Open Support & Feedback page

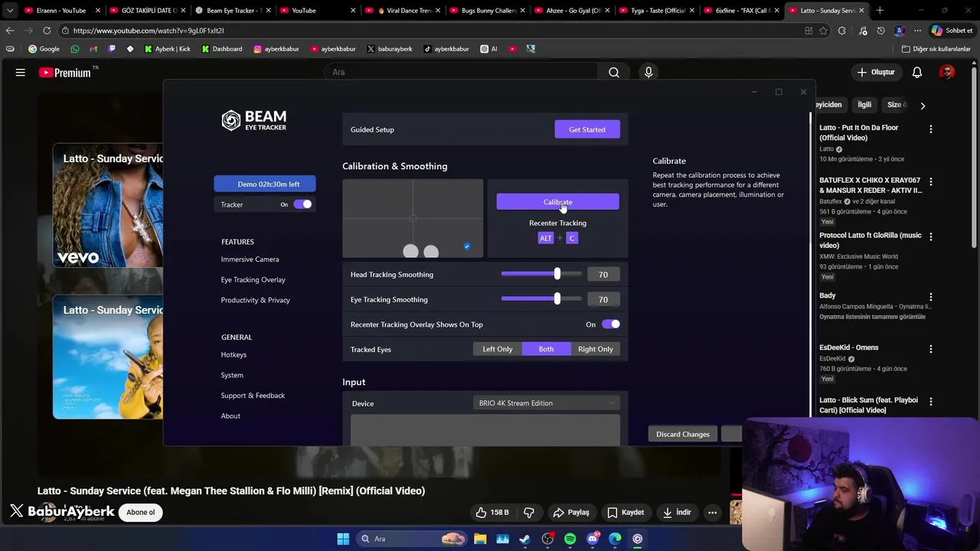(x=253, y=396)
